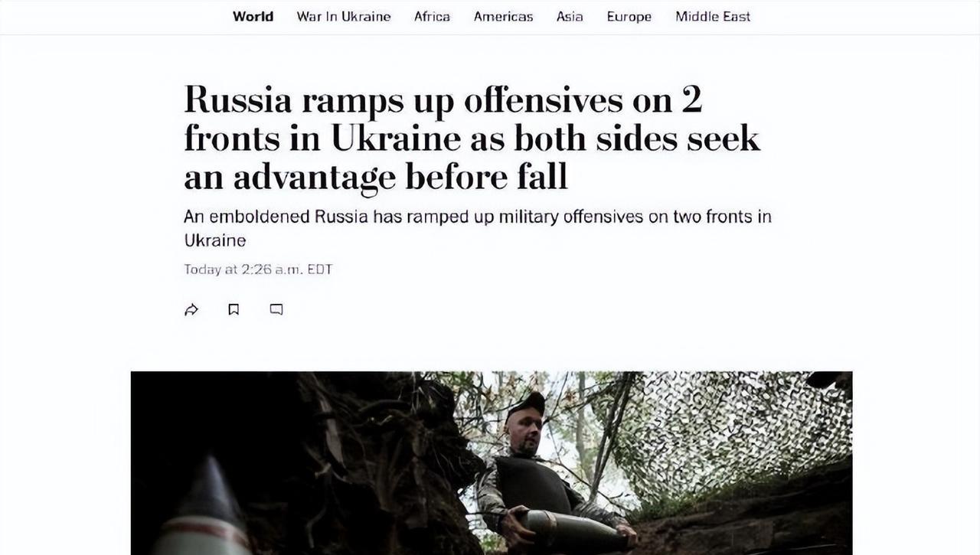Click the artillery shell the soldier holds
The image size is (980, 555).
point(572,528)
